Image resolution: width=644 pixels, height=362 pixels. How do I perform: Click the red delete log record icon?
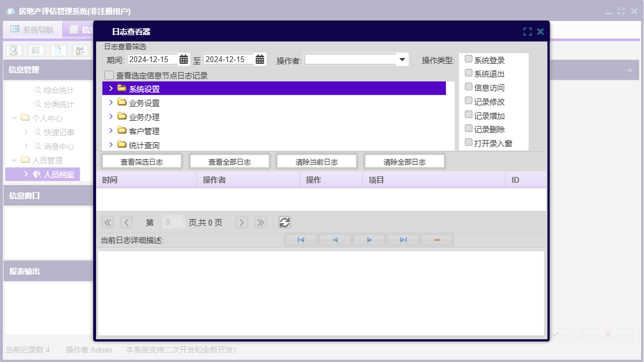point(437,240)
